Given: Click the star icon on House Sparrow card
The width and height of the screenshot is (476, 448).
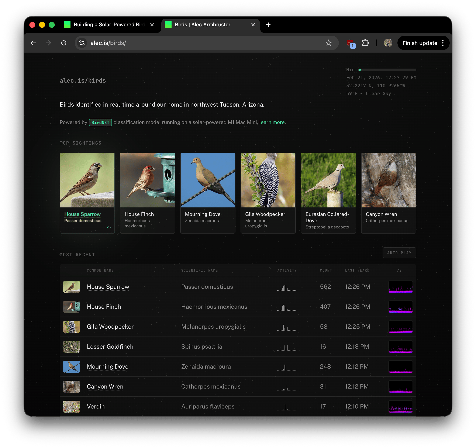Looking at the screenshot, I should click(x=109, y=228).
